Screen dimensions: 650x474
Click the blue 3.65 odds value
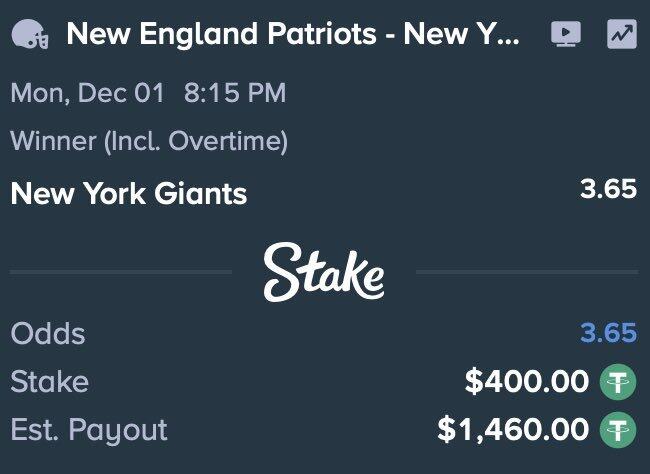[608, 333]
